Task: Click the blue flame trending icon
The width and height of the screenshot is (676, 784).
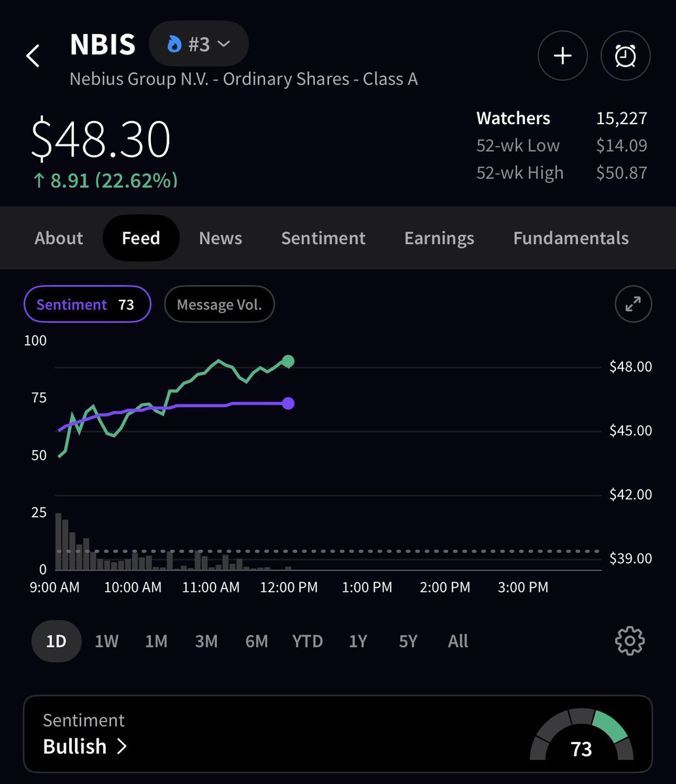Action: pyautogui.click(x=174, y=44)
